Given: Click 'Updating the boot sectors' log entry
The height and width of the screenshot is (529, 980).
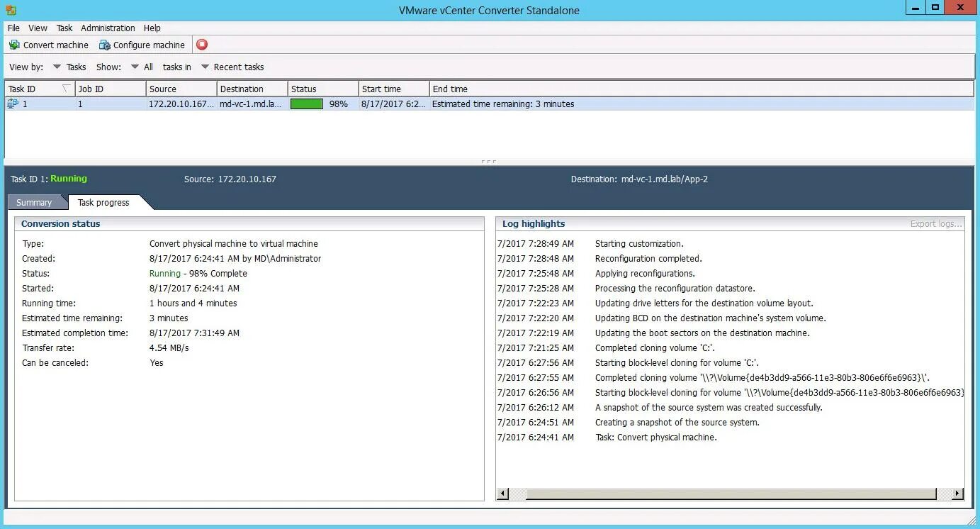Looking at the screenshot, I should click(x=702, y=333).
